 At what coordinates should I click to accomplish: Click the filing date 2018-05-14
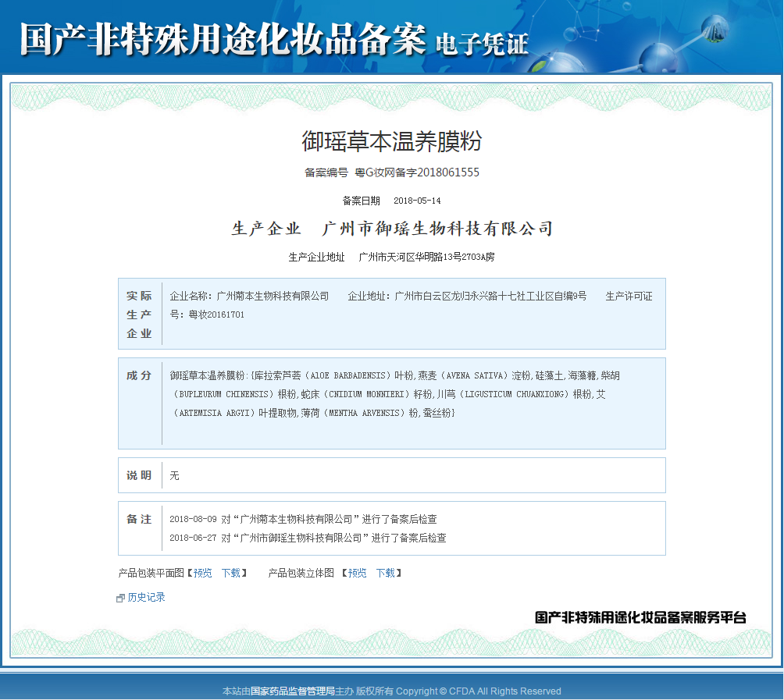click(x=417, y=201)
